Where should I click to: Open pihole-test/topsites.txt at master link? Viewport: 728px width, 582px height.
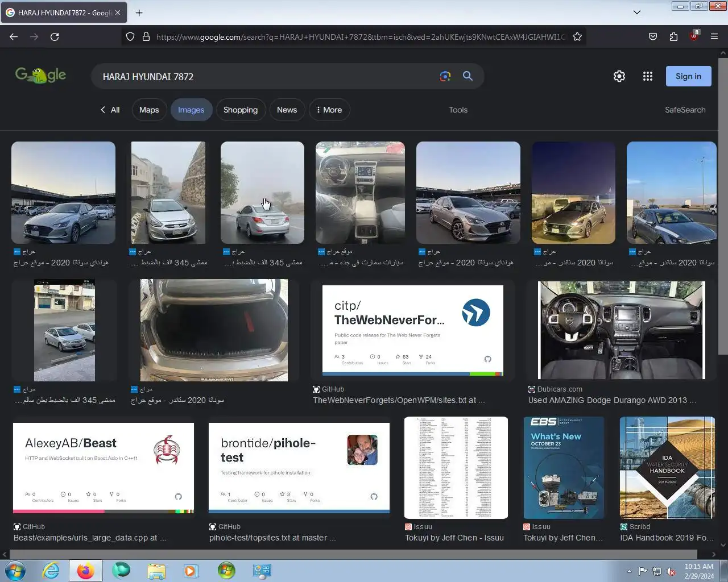pos(272,538)
